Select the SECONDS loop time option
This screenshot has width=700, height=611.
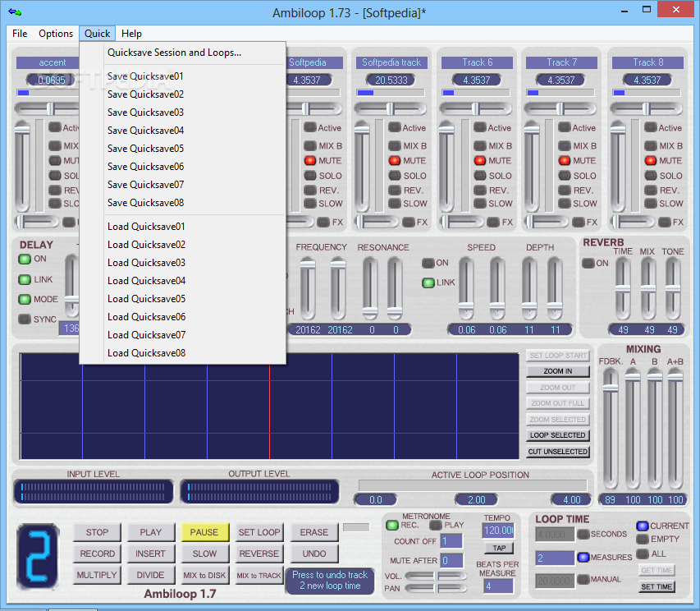point(583,534)
